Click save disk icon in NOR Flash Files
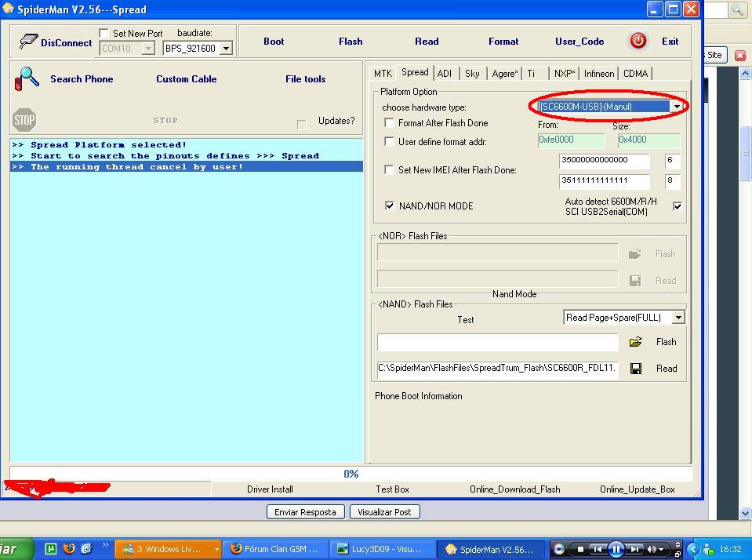 (x=635, y=281)
